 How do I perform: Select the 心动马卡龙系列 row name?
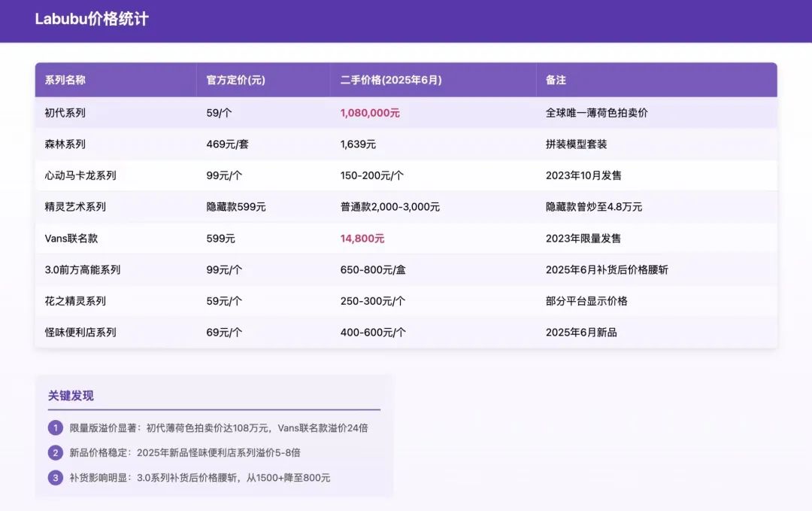tap(80, 175)
